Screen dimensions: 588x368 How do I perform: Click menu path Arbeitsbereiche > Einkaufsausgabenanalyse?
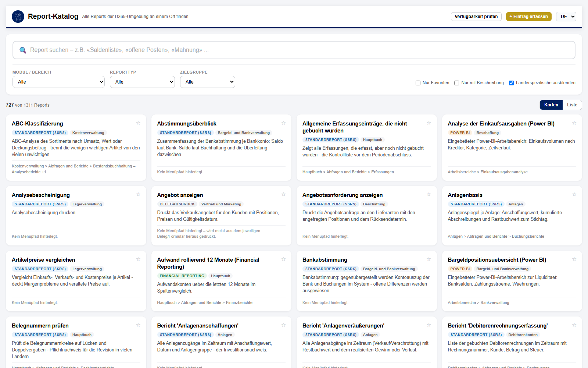click(488, 172)
